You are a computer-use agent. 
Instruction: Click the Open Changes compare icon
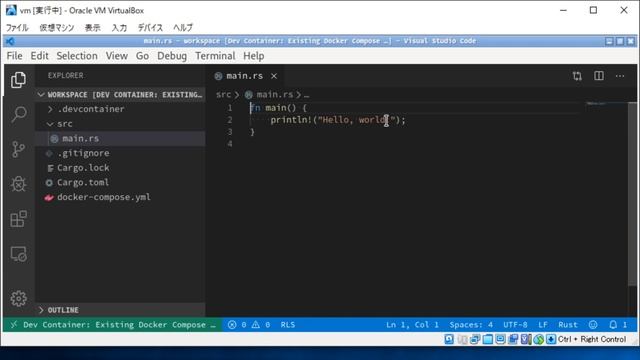pos(577,76)
